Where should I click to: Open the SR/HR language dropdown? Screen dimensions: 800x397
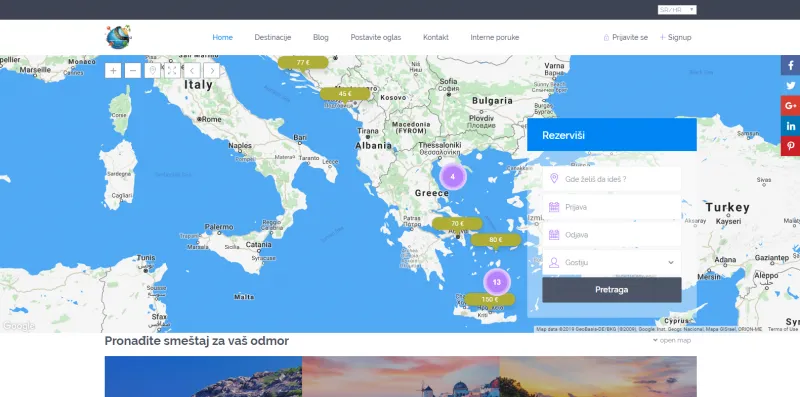[677, 10]
